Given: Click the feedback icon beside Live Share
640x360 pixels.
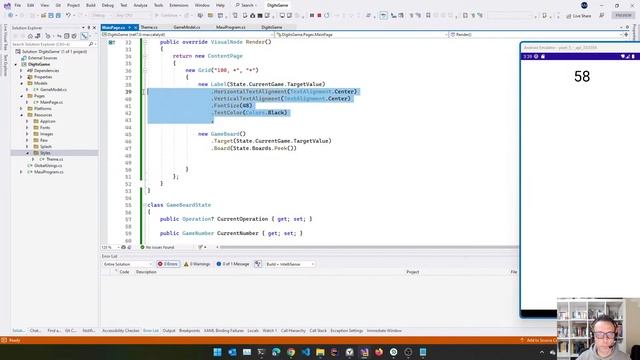Looking at the screenshot, I should click(x=602, y=16).
